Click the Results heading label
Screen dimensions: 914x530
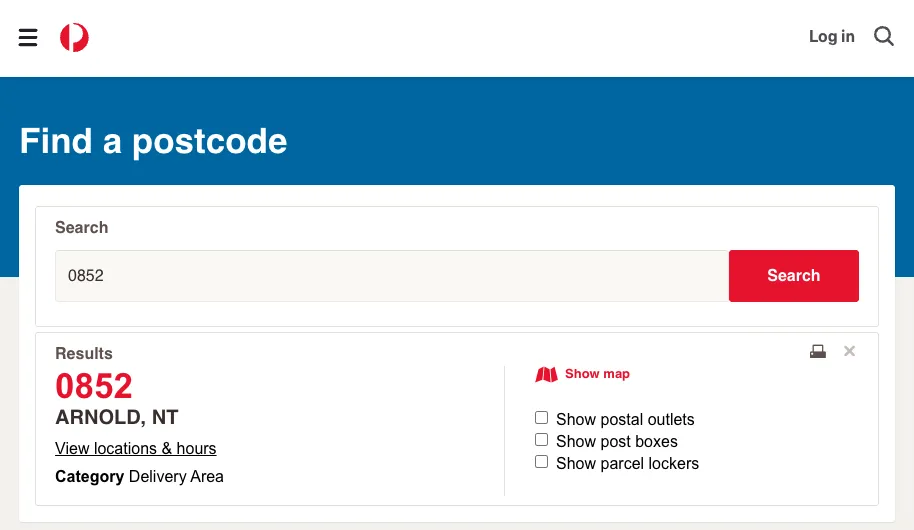coord(84,353)
